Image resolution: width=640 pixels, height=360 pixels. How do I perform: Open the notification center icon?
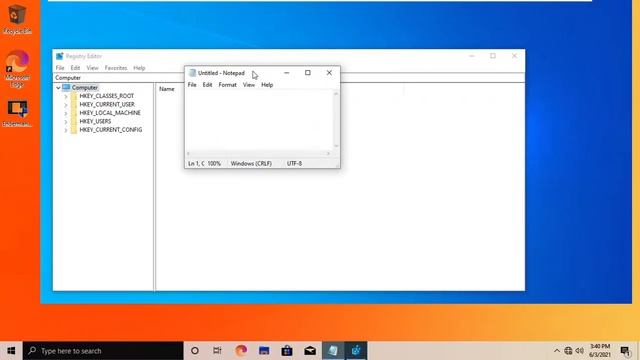625,351
